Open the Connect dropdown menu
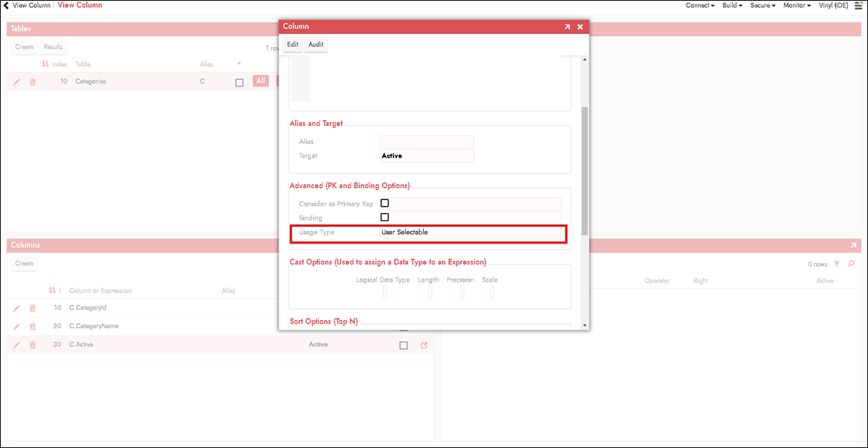868x448 pixels. [x=699, y=5]
